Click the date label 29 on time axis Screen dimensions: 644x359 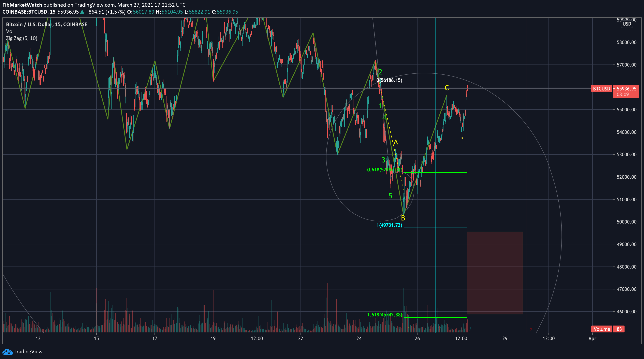coord(505,339)
